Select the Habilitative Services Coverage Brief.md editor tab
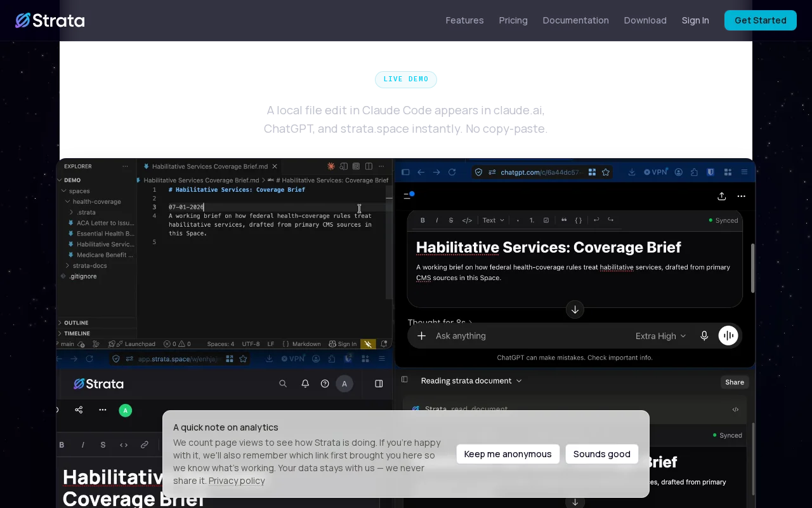 tap(209, 166)
